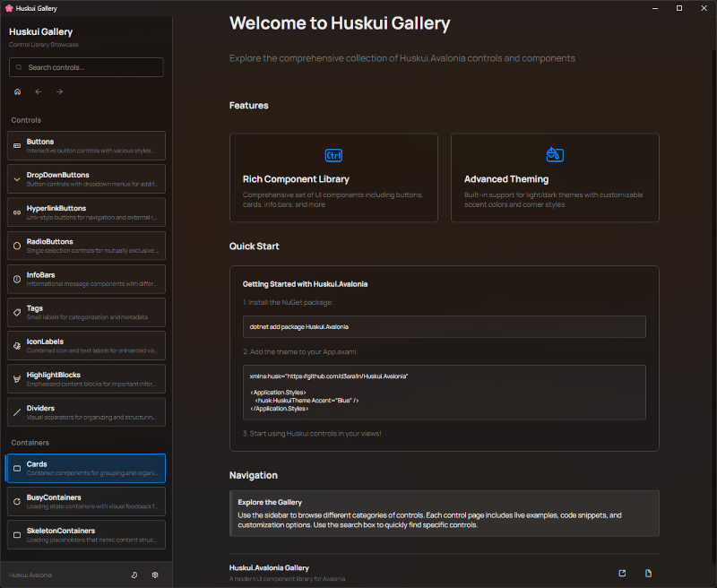
Task: Open the SkeletonContainers page
Action: pyautogui.click(x=86, y=535)
